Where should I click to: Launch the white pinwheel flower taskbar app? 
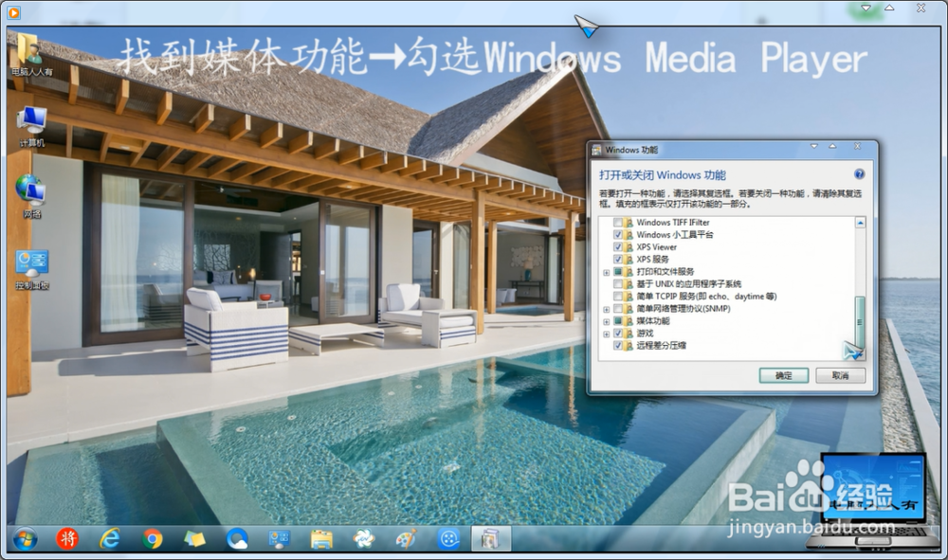pos(364,538)
